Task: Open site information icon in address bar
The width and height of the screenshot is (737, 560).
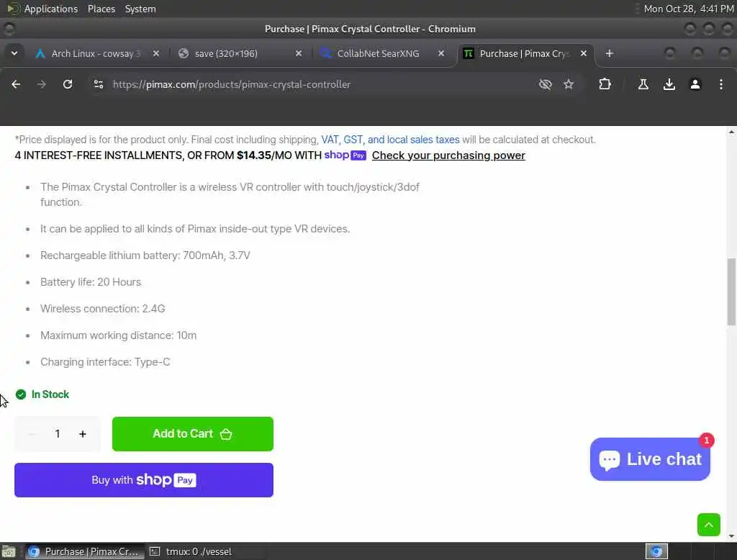Action: point(98,85)
